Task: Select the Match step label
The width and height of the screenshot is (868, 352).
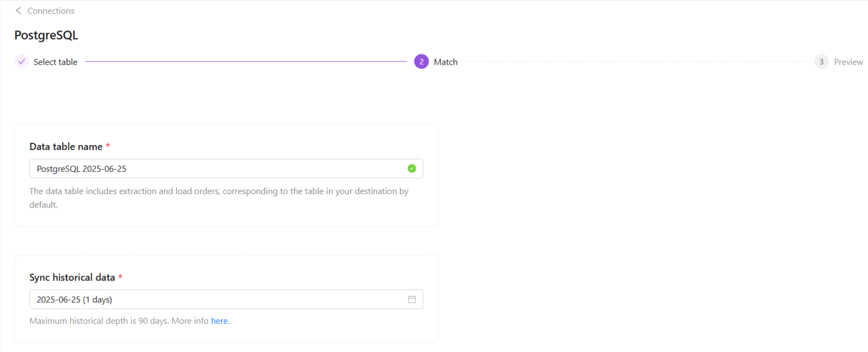Action: click(x=446, y=62)
